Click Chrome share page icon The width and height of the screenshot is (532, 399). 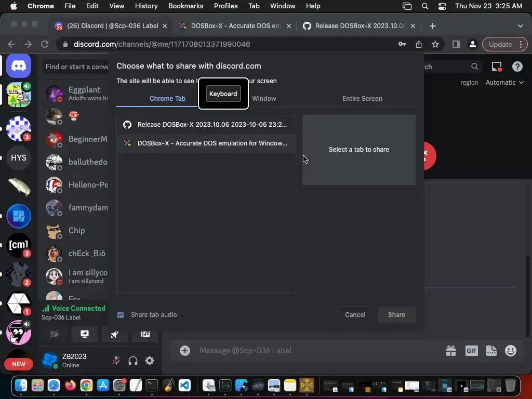pos(419,44)
